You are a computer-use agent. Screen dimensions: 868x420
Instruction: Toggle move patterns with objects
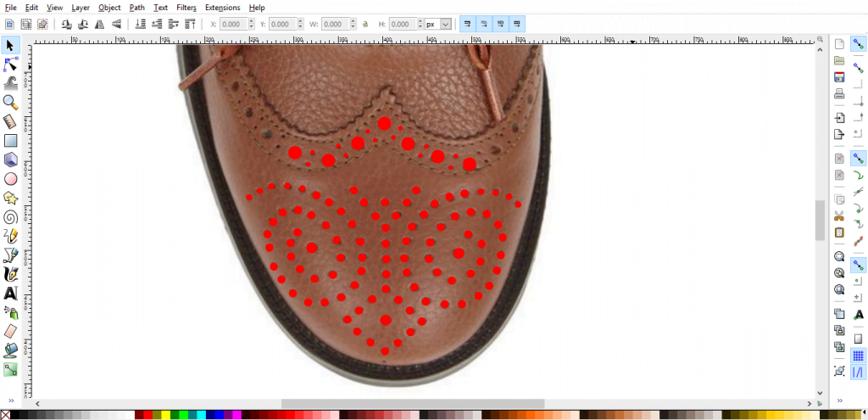517,24
